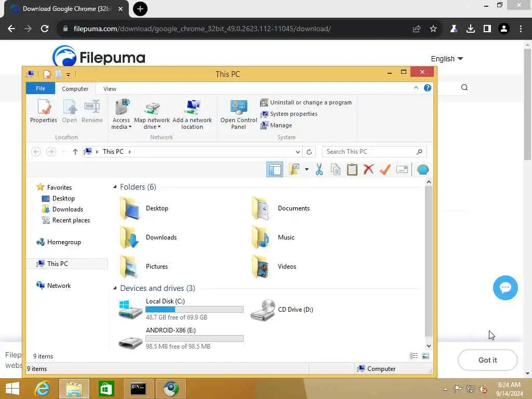
Task: Click the Cut scissors toolbar icon
Action: coord(319,169)
